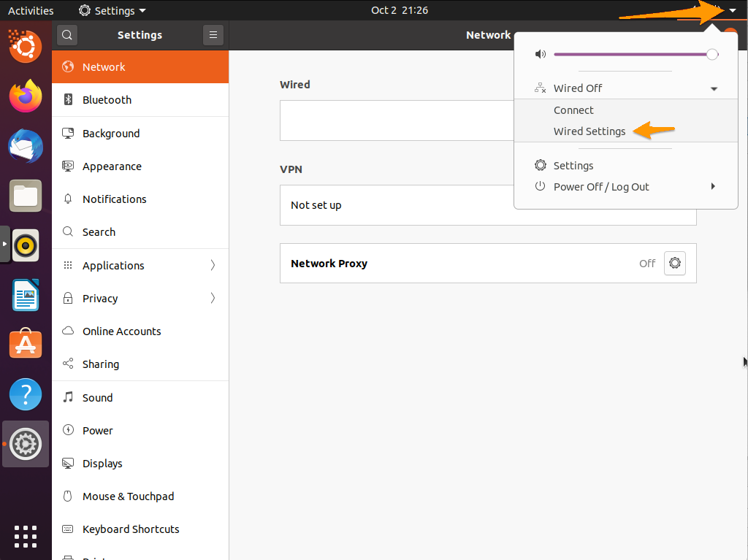The image size is (748, 560).
Task: Click the Oct 2 clock in the top bar
Action: [399, 9]
